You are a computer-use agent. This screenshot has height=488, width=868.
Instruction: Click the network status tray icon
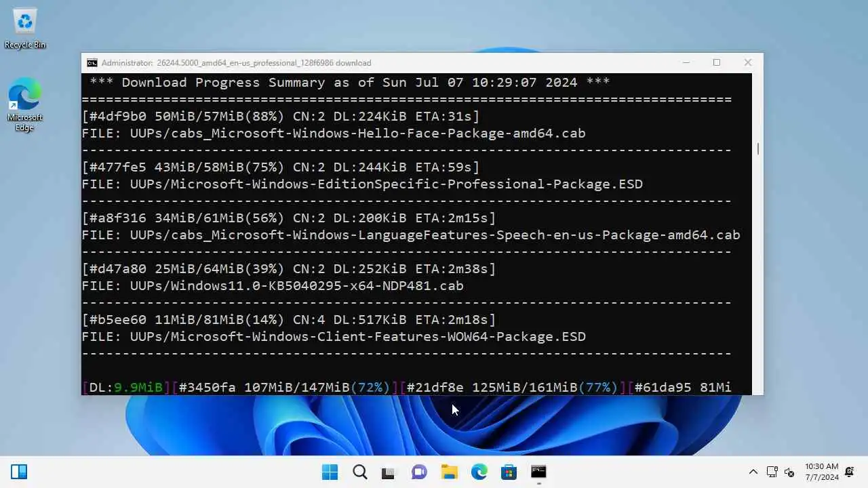click(x=772, y=472)
